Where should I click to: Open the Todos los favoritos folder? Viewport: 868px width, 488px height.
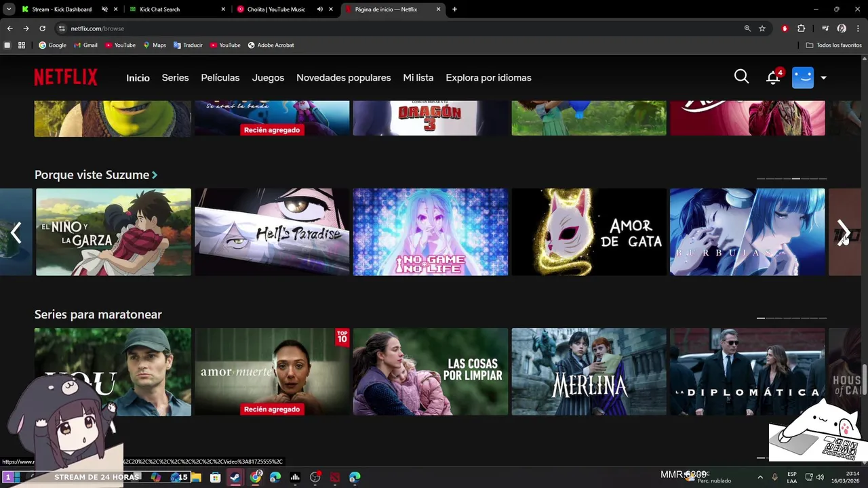click(833, 45)
